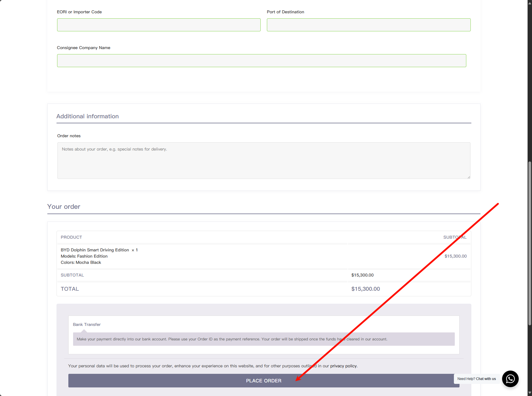Click the PRODUCT column header
This screenshot has height=396, width=532.
tap(71, 237)
